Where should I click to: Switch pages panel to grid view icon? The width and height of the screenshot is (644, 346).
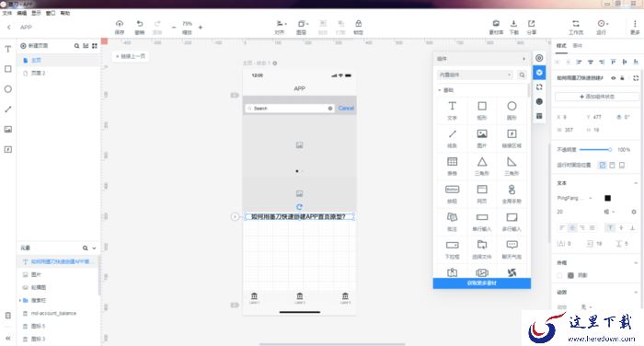point(95,46)
